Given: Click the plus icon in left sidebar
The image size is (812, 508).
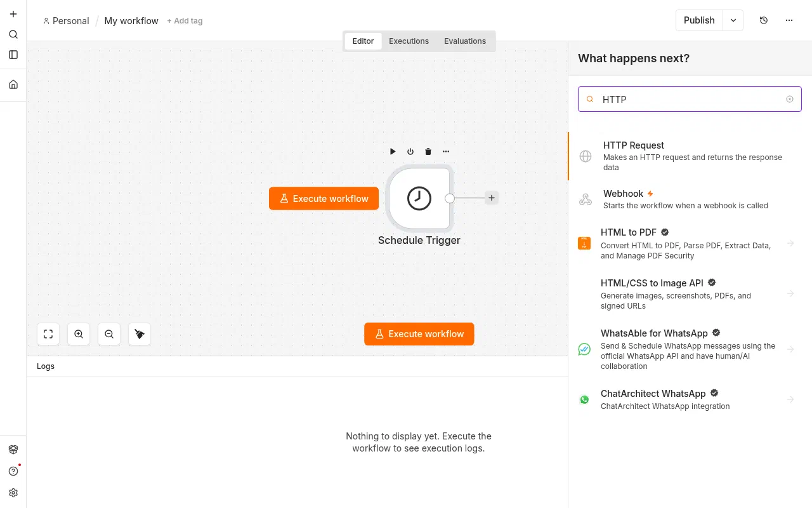Looking at the screenshot, I should tap(13, 14).
